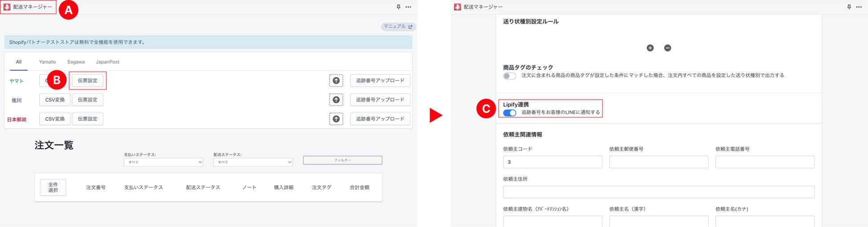Click the 依頼主住所 input field

659,192
